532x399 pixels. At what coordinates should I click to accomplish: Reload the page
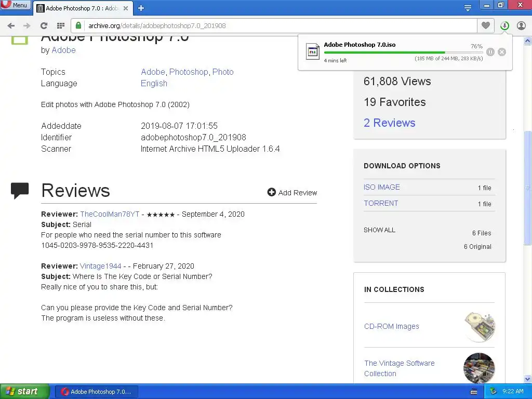tap(44, 26)
